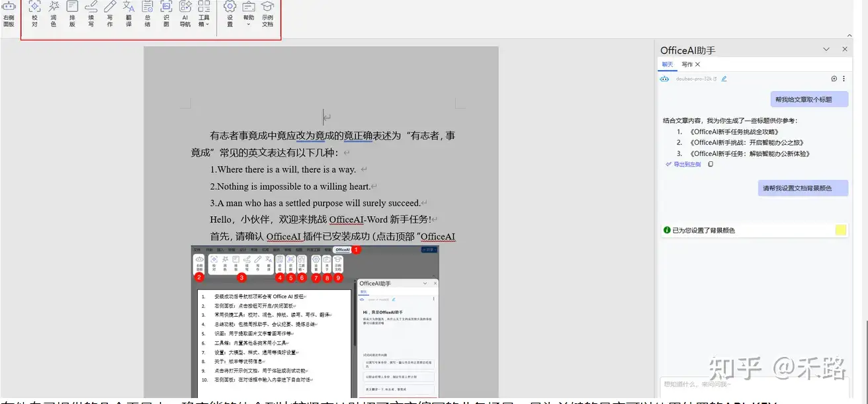Click the yellow background color swatch

pyautogui.click(x=841, y=230)
